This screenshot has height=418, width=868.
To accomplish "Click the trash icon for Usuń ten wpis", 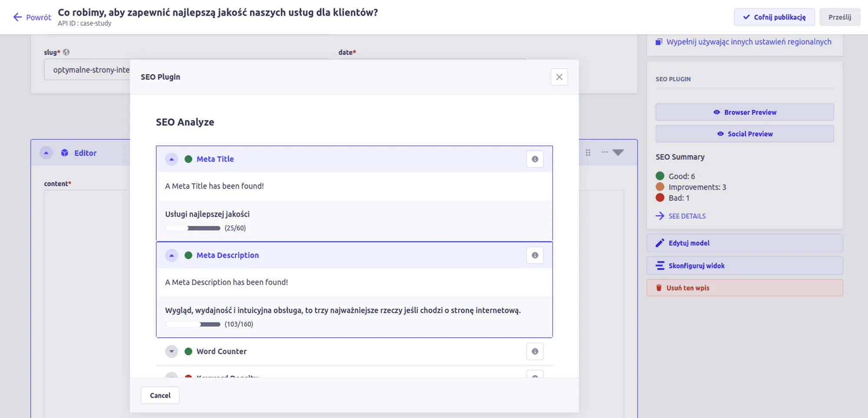I will pos(659,288).
